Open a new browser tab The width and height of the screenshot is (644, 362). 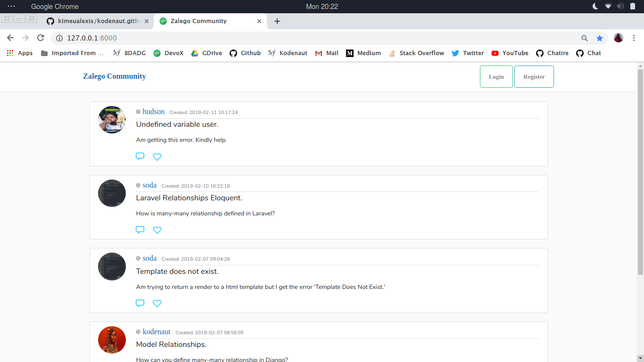point(277,21)
